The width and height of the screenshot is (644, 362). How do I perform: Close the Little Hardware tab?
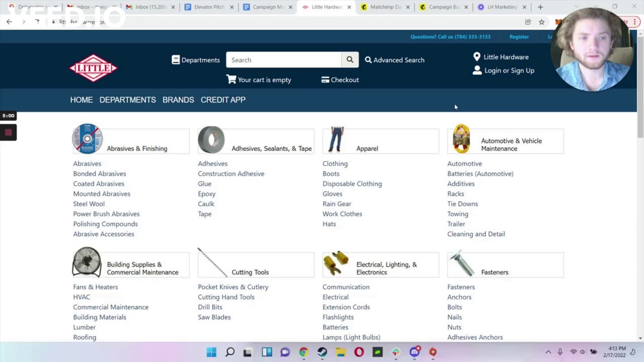click(349, 7)
